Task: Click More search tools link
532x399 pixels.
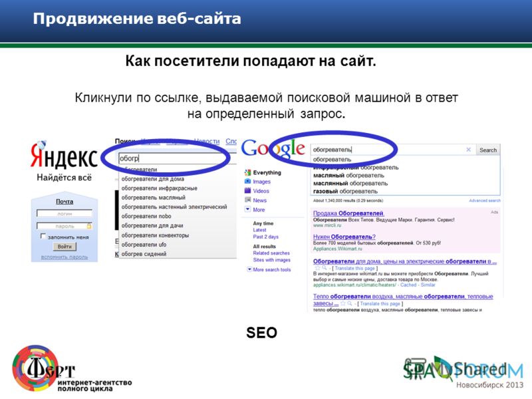Action: coord(272,270)
